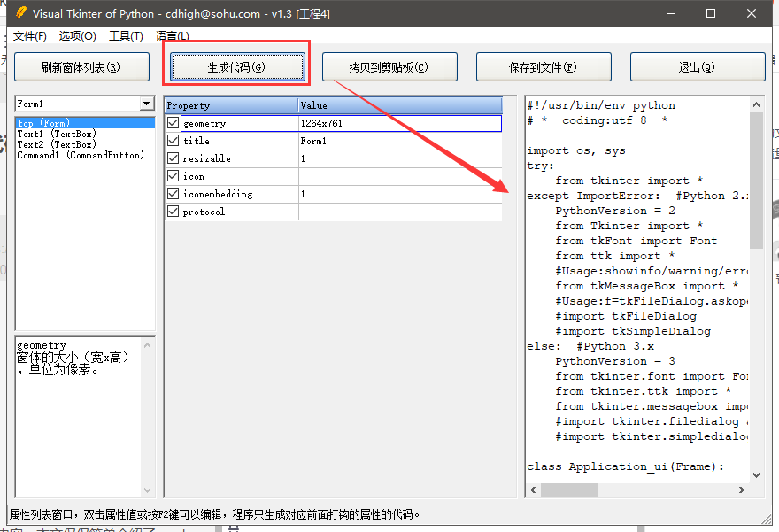Open the 选项(O) menu
This screenshot has width=779, height=532.
[x=78, y=36]
